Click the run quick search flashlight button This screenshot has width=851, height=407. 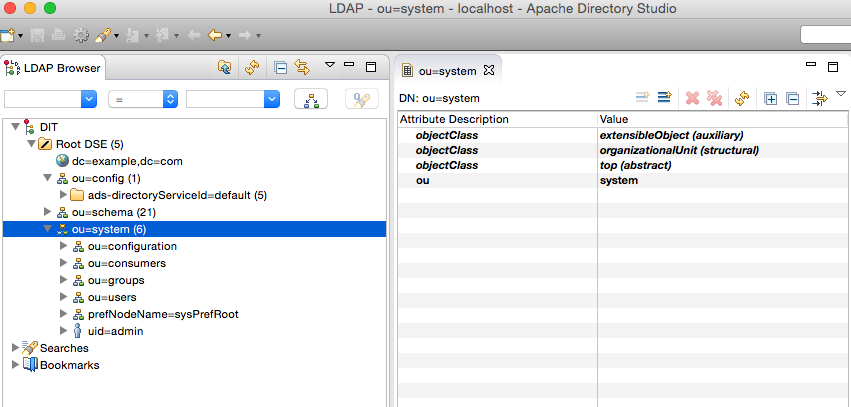361,99
